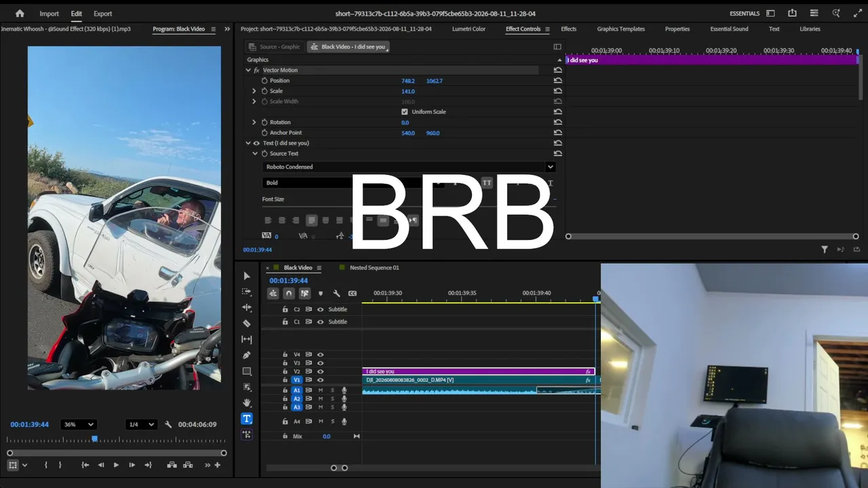
Task: Click the Program Monitor scrub playhead
Action: pos(95,439)
